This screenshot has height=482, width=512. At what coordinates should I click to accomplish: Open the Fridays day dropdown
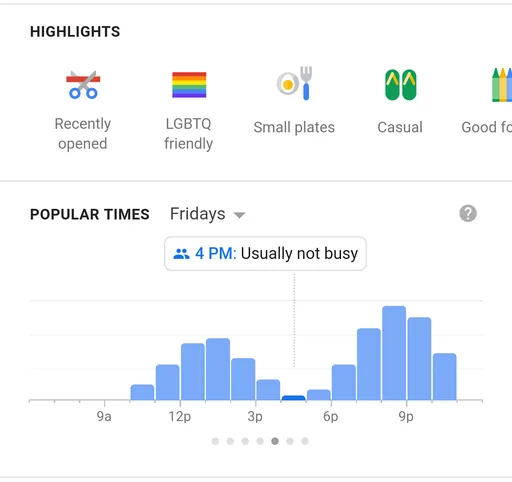207,214
